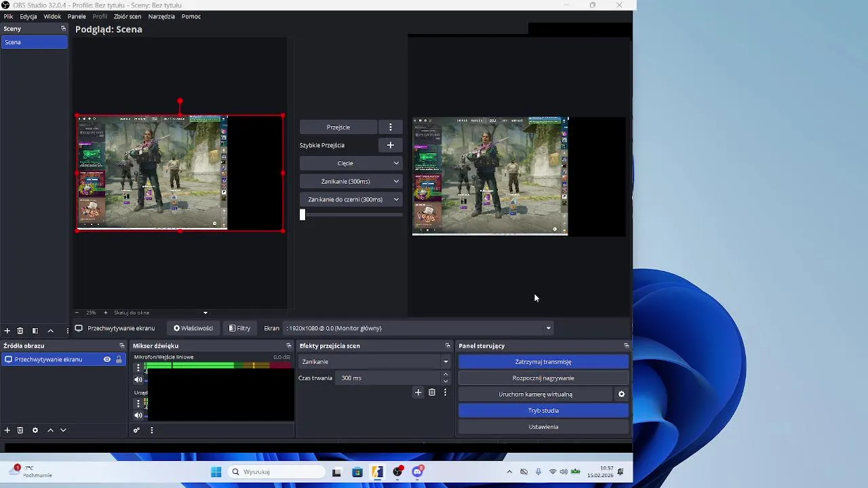Open advanced audio properties gears icon
868x488 pixels.
click(136, 430)
